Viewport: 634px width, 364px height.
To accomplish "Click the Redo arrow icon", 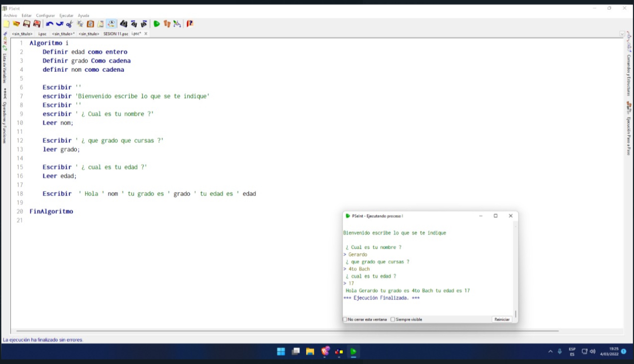I will coord(59,23).
